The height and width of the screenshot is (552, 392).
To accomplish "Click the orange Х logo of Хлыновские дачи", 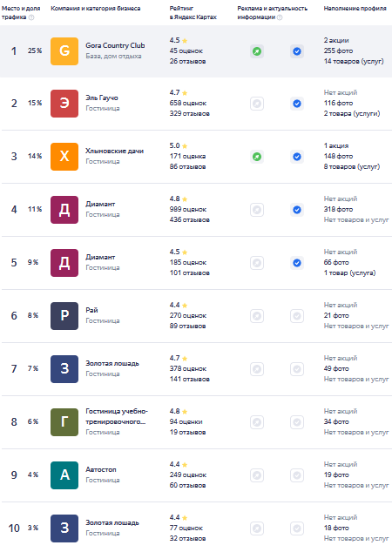I will [x=64, y=157].
